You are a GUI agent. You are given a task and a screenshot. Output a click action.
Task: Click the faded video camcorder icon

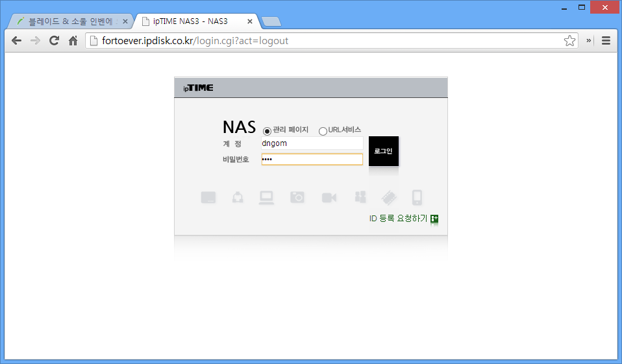click(329, 198)
